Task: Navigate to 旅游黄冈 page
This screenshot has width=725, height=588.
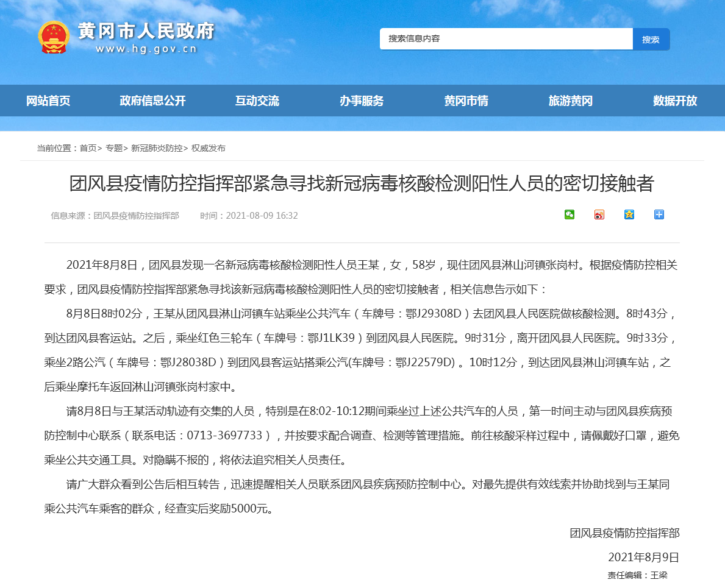Action: click(x=570, y=101)
